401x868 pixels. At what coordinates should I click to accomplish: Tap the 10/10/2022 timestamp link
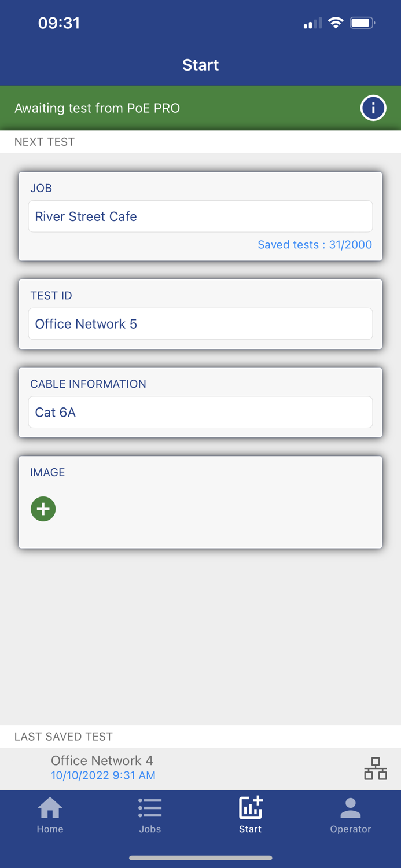(102, 775)
